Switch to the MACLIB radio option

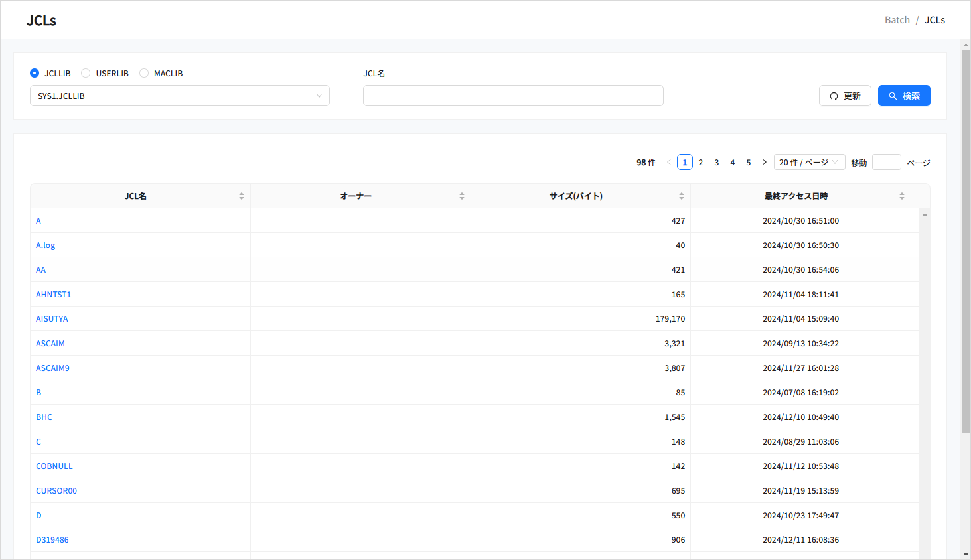144,73
